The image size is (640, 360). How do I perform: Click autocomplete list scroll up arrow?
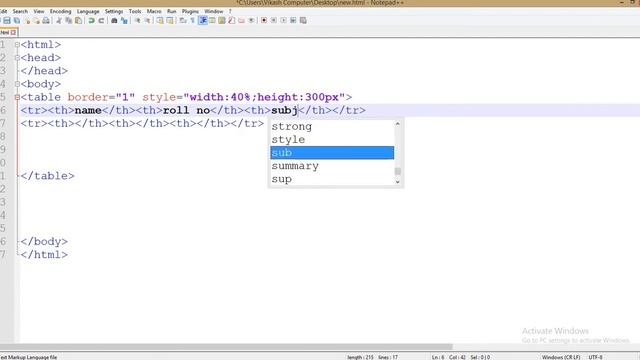coord(398,124)
